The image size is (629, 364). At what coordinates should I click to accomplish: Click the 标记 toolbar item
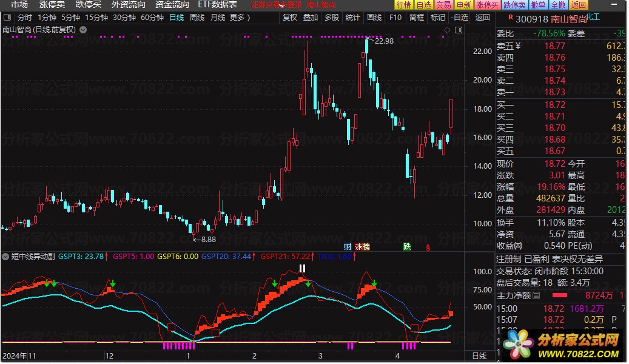438,18
